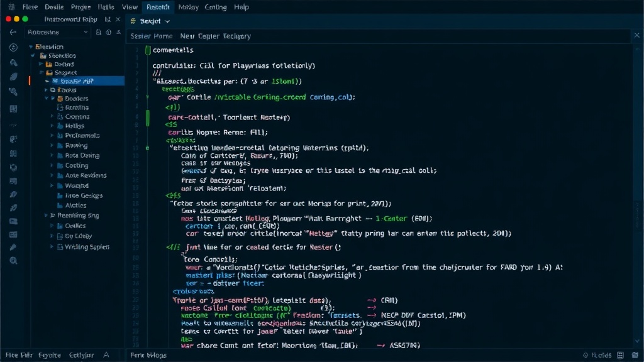Click the layout icon next to Imatromortl Rojby
Image resolution: width=644 pixels, height=362 pixels.
point(108,19)
